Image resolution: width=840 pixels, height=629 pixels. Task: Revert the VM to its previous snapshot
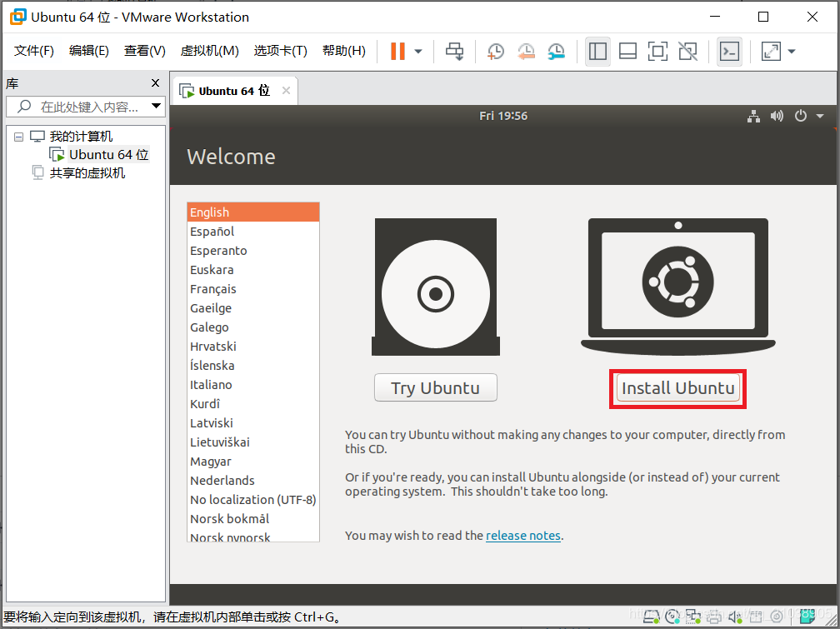pos(526,52)
